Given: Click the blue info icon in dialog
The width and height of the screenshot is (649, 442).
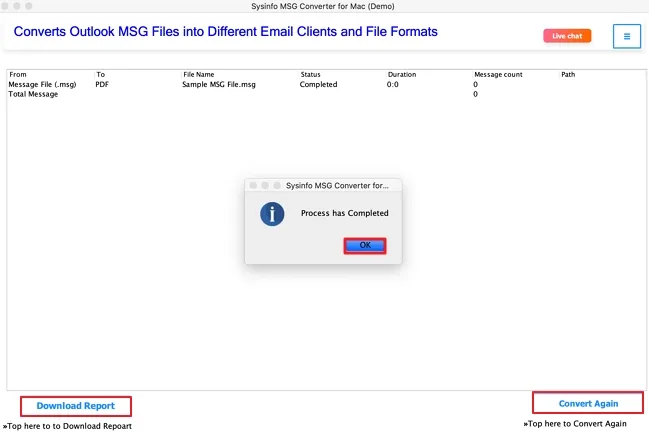Looking at the screenshot, I should [x=272, y=214].
